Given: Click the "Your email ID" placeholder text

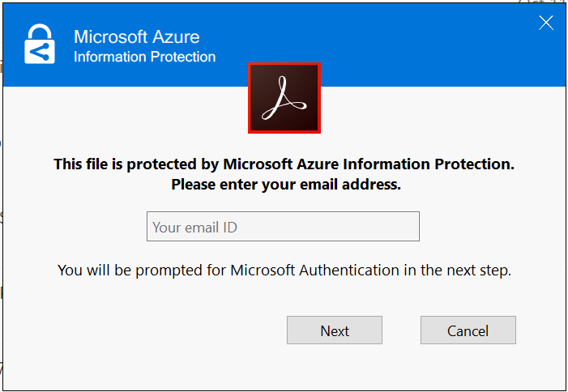Looking at the screenshot, I should [x=194, y=228].
